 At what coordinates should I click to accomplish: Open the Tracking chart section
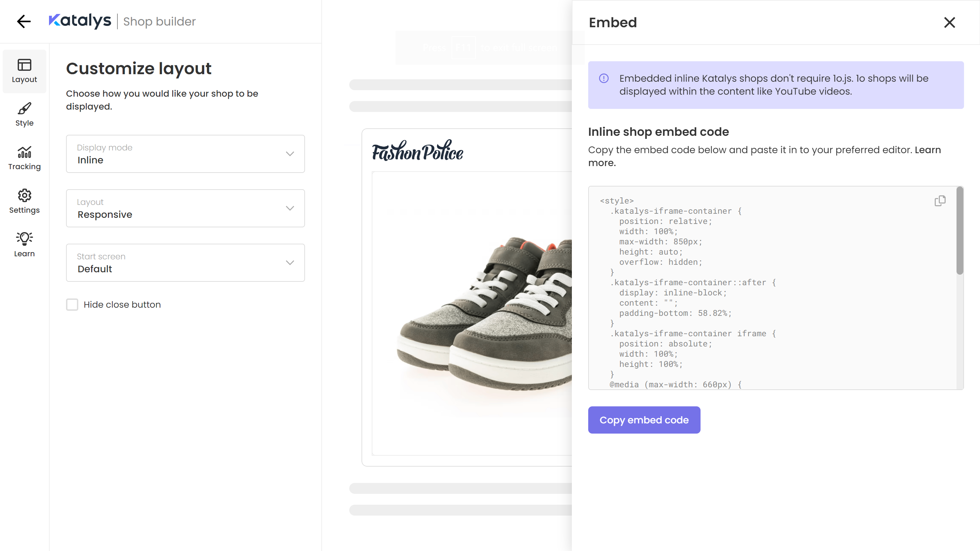click(25, 158)
